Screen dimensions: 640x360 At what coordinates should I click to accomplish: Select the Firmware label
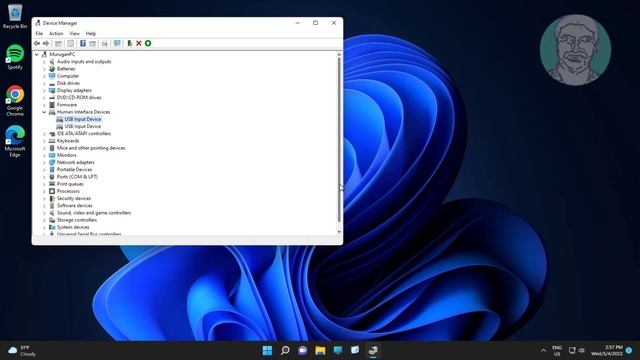[67, 105]
